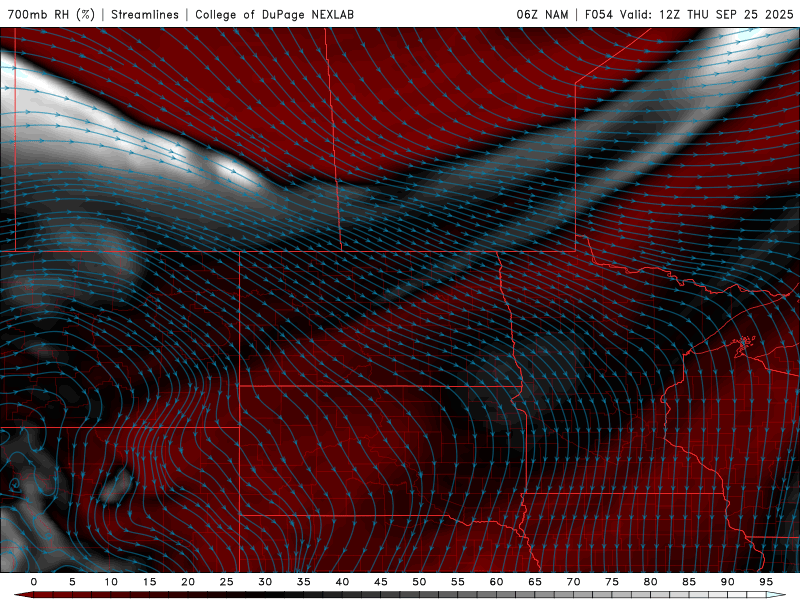This screenshot has height=600, width=800.
Task: Click the colorbar label "40"
Action: click(x=342, y=582)
